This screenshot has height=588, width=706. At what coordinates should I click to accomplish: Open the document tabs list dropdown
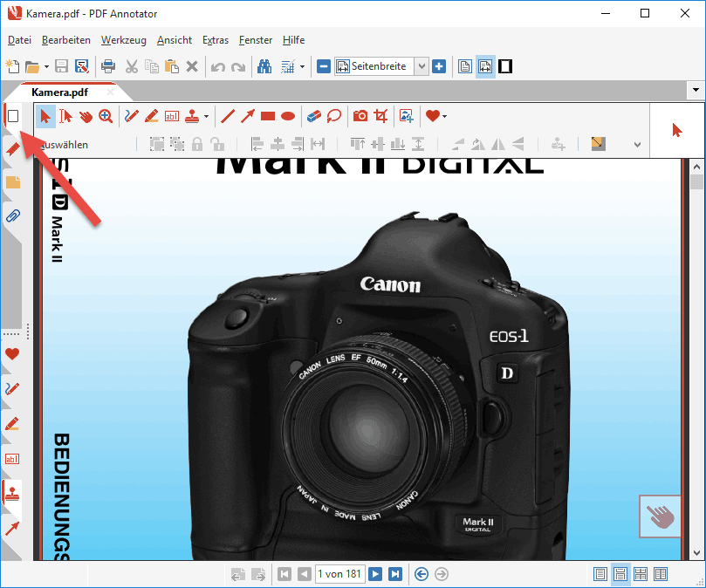696,90
